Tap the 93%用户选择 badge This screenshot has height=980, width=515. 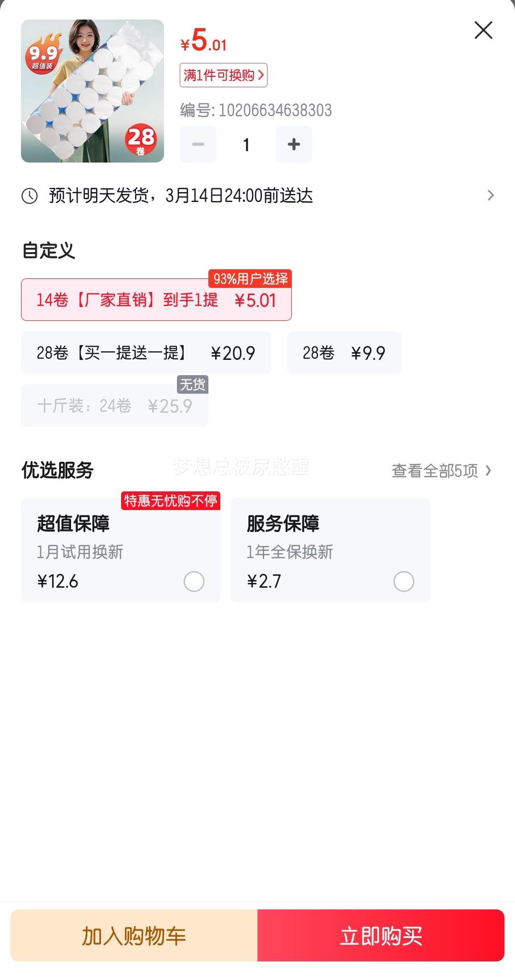(x=250, y=279)
